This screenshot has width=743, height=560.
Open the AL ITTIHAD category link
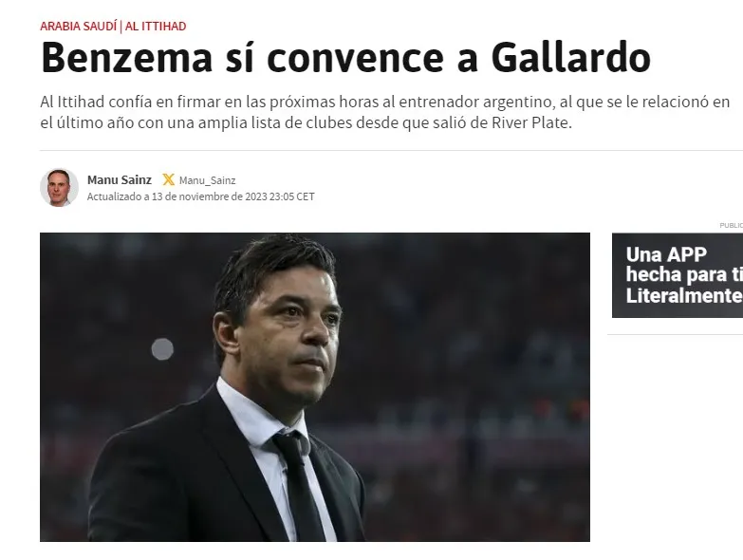[x=156, y=26]
